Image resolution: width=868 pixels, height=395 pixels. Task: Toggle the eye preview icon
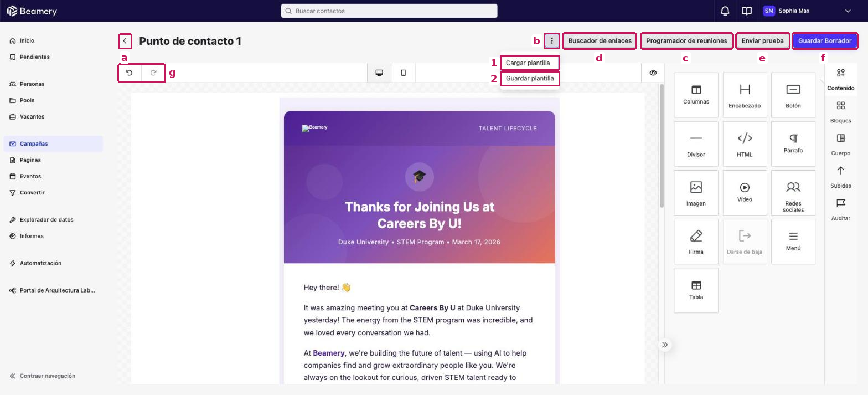[653, 73]
